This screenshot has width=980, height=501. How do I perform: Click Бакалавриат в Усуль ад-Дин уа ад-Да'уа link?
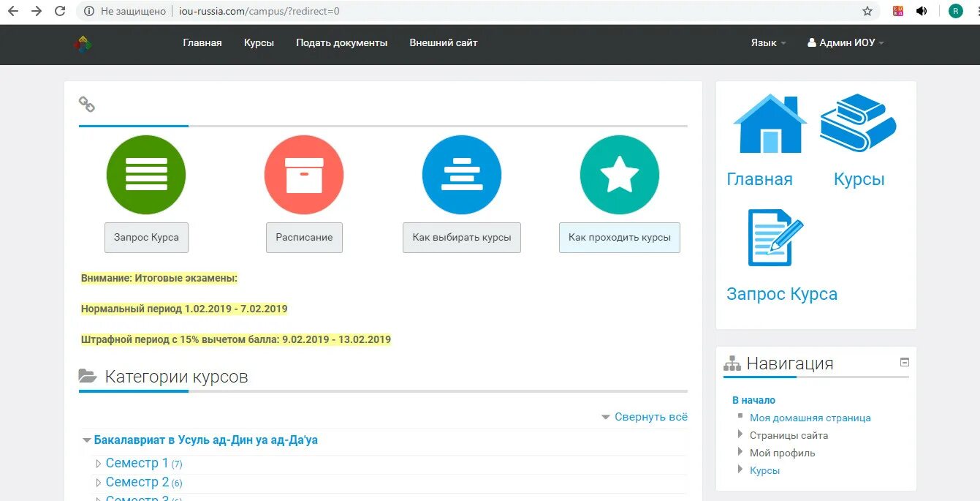click(206, 440)
